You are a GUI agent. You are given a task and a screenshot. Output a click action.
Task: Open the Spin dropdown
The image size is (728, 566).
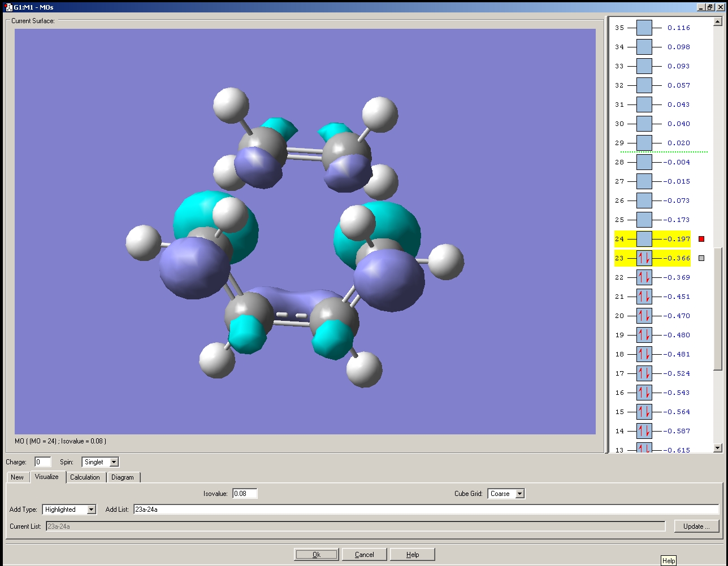point(114,462)
